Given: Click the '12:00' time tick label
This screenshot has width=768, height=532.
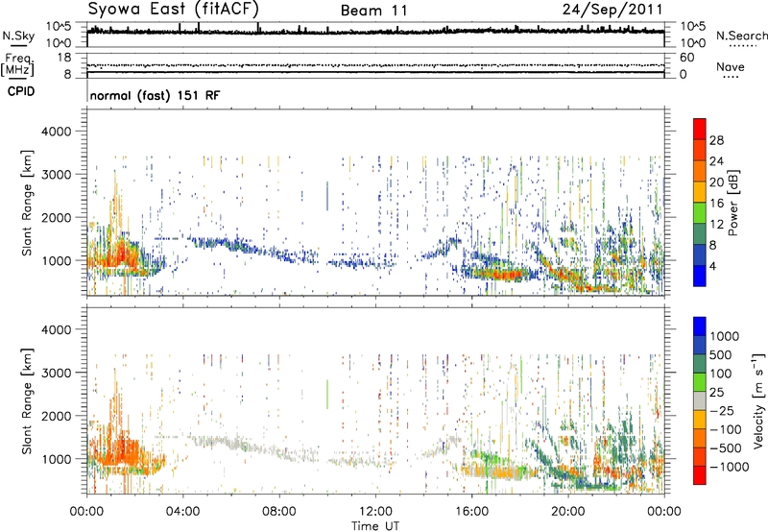Looking at the screenshot, I should click(375, 512).
